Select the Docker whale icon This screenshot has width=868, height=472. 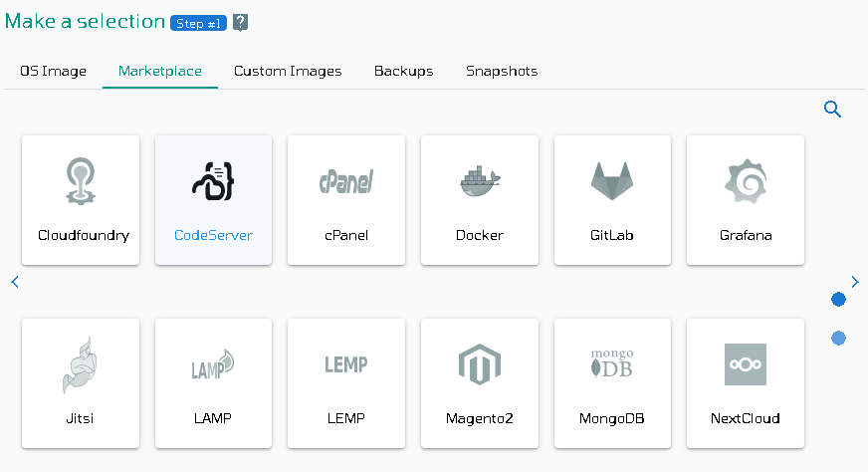[480, 181]
